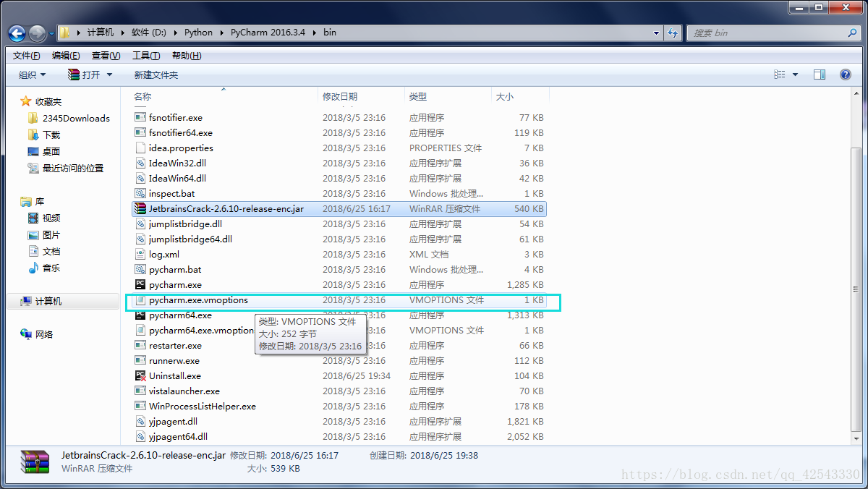Image resolution: width=868 pixels, height=489 pixels.
Task: Click the Back navigation arrow button
Action: coord(17,33)
